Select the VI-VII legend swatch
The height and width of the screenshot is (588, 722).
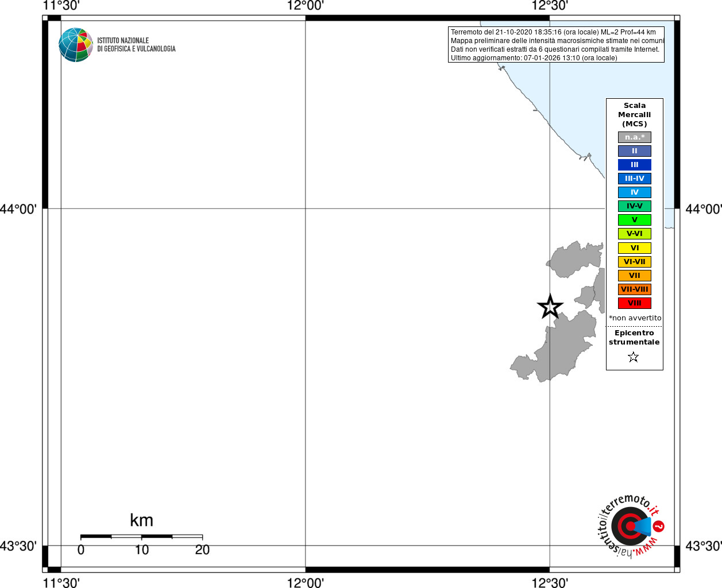coord(635,262)
